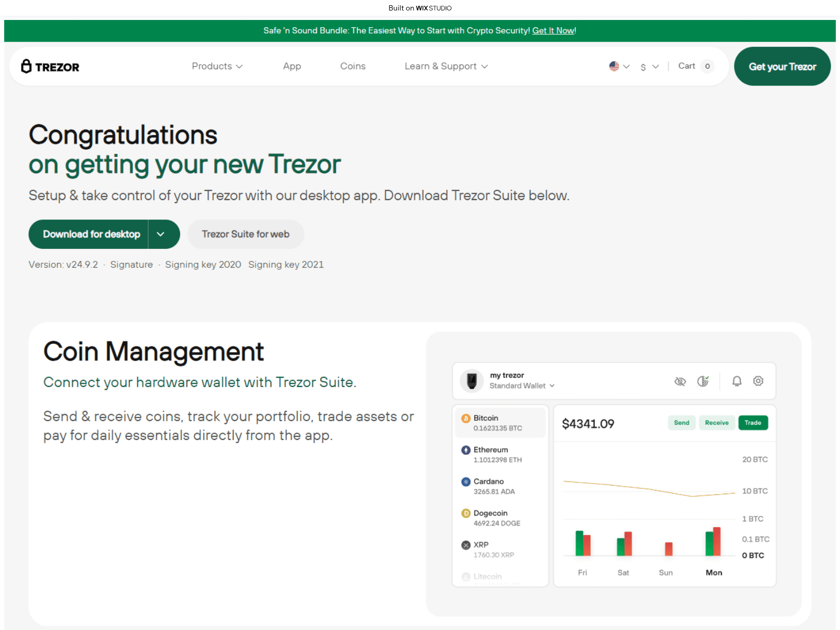840x630 pixels.
Task: Click the Trezor device icon in mockup
Action: point(471,381)
